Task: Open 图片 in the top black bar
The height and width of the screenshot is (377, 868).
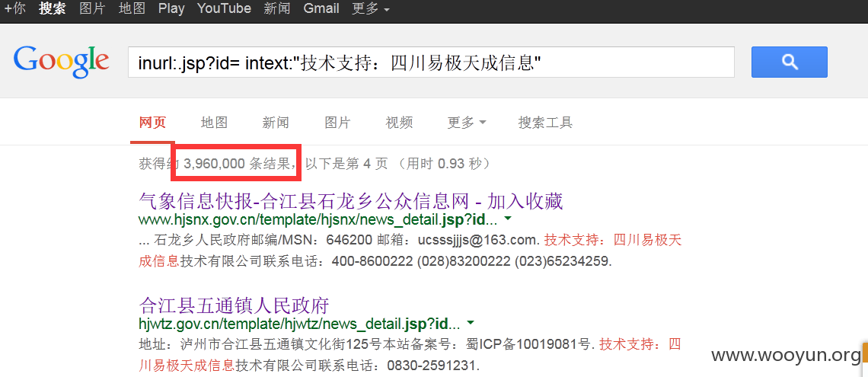Action: 92,8
